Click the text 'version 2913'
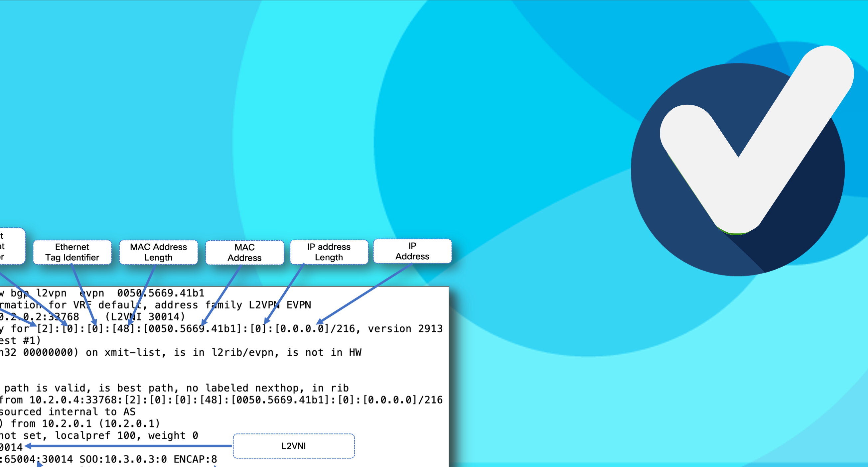The width and height of the screenshot is (868, 467). (405, 329)
